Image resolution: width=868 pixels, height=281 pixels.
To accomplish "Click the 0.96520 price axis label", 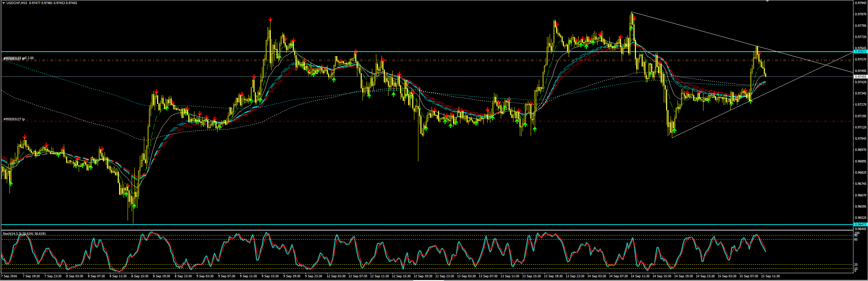I will pos(861,218).
